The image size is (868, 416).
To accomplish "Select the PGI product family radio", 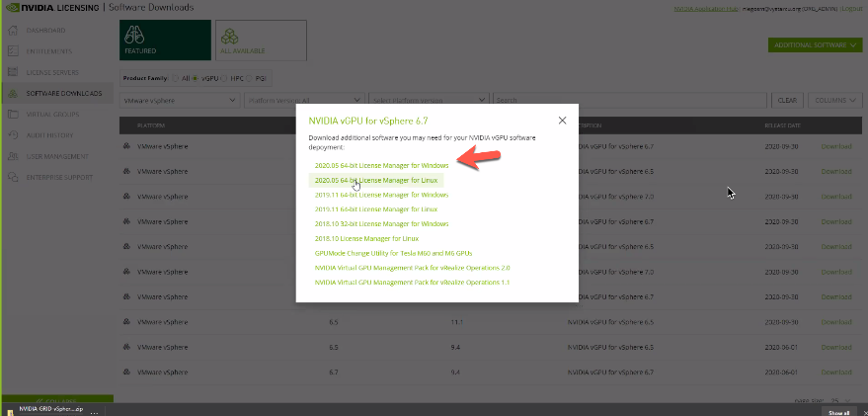I will pyautogui.click(x=249, y=79).
